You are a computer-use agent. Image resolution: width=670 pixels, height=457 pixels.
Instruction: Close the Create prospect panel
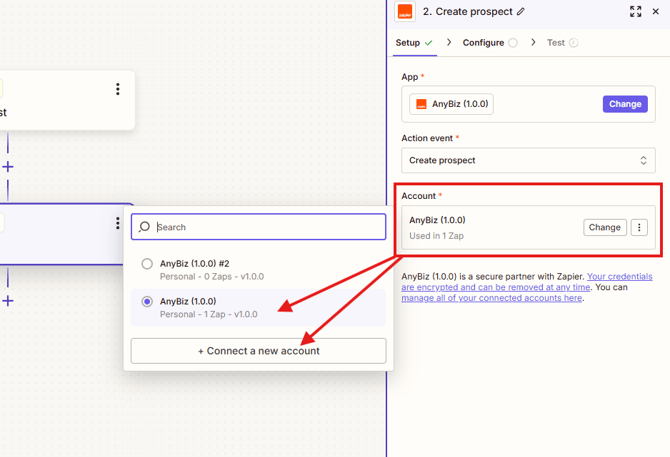point(655,12)
